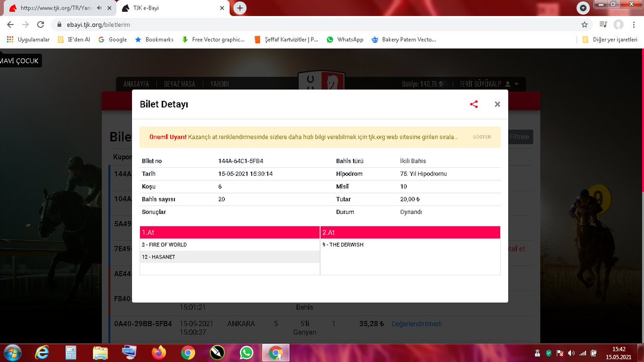Click the Tutar value 20,00

pos(410,199)
